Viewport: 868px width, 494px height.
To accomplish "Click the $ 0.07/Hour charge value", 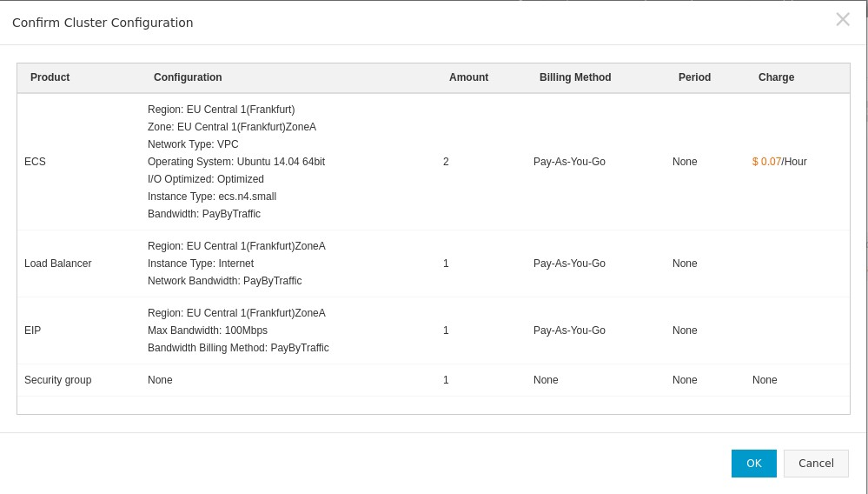I will coord(779,162).
